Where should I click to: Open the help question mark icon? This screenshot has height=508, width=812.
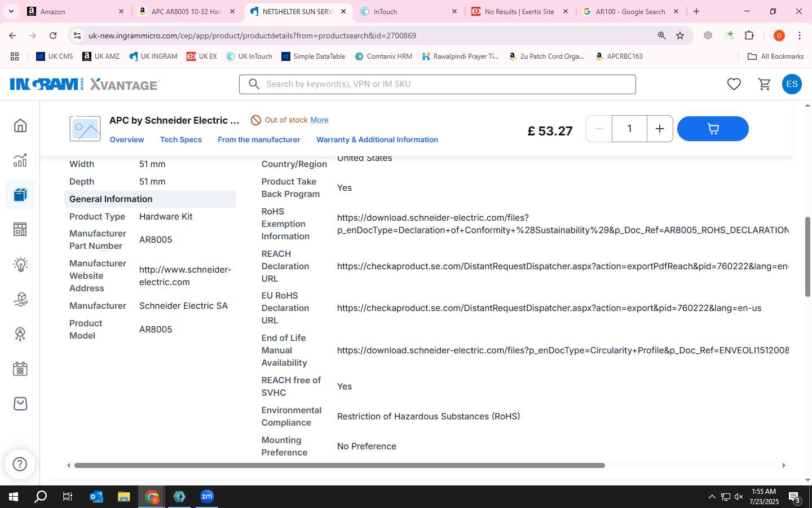(20, 464)
